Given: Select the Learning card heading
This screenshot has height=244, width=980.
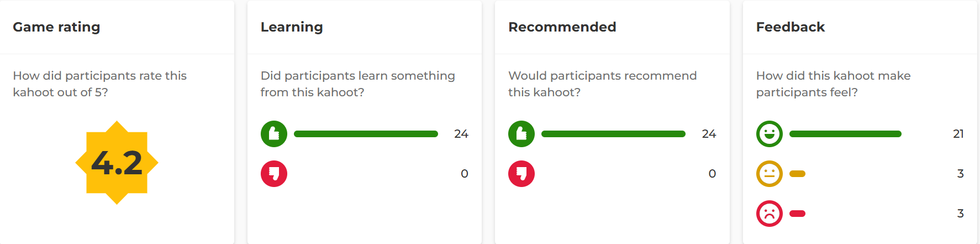Looking at the screenshot, I should (292, 27).
